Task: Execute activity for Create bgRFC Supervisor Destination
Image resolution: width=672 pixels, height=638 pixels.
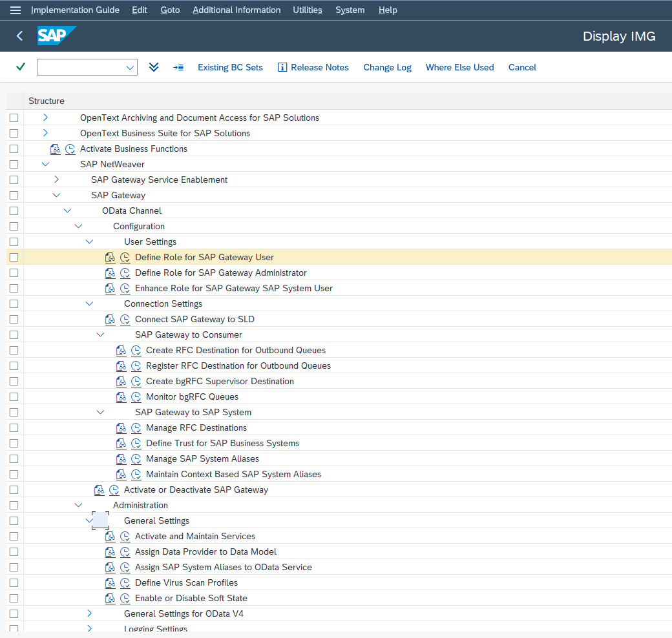Action: (x=136, y=381)
